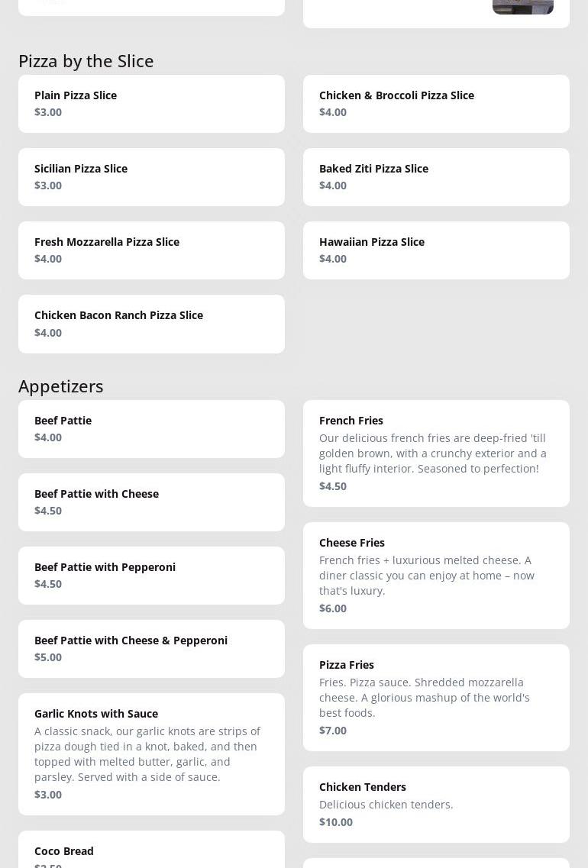Add the Chicken & Broccoli Pizza Slice
The image size is (588, 868).
coord(436,104)
